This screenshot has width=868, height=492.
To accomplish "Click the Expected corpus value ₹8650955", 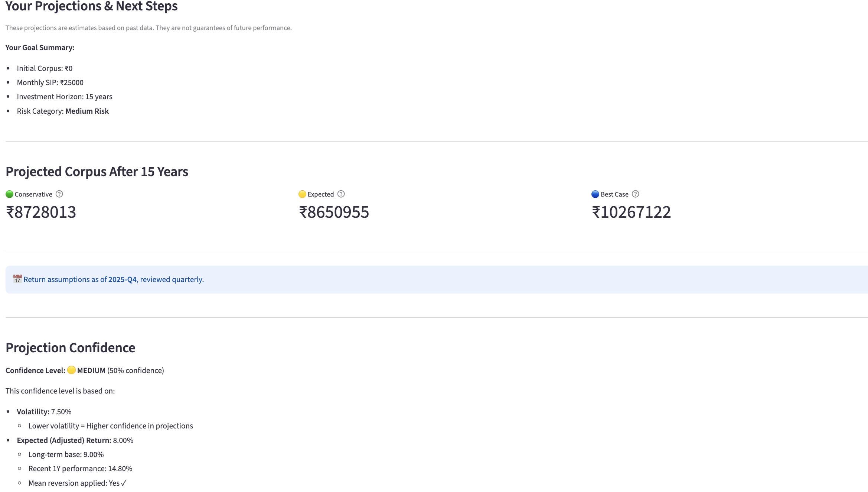I will point(334,212).
